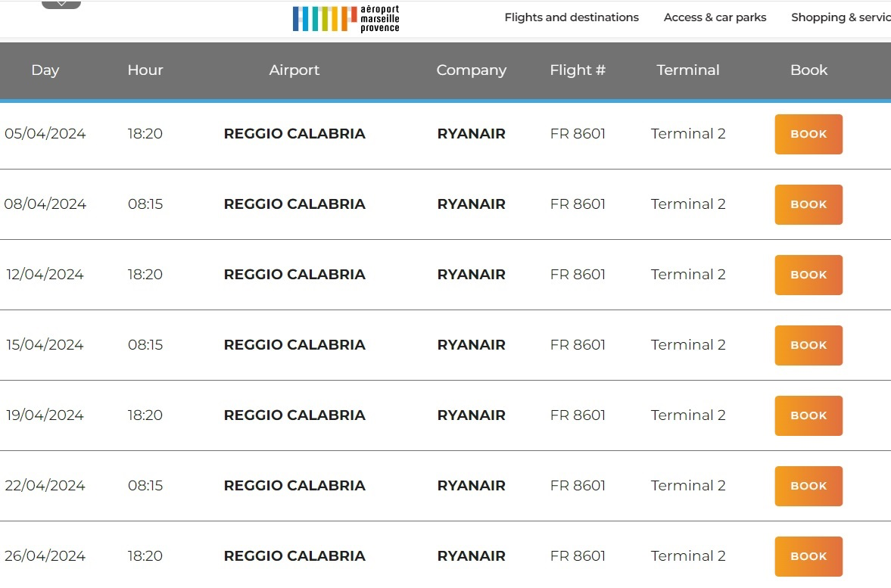
Task: Open the Shopping & services menu
Action: click(840, 17)
